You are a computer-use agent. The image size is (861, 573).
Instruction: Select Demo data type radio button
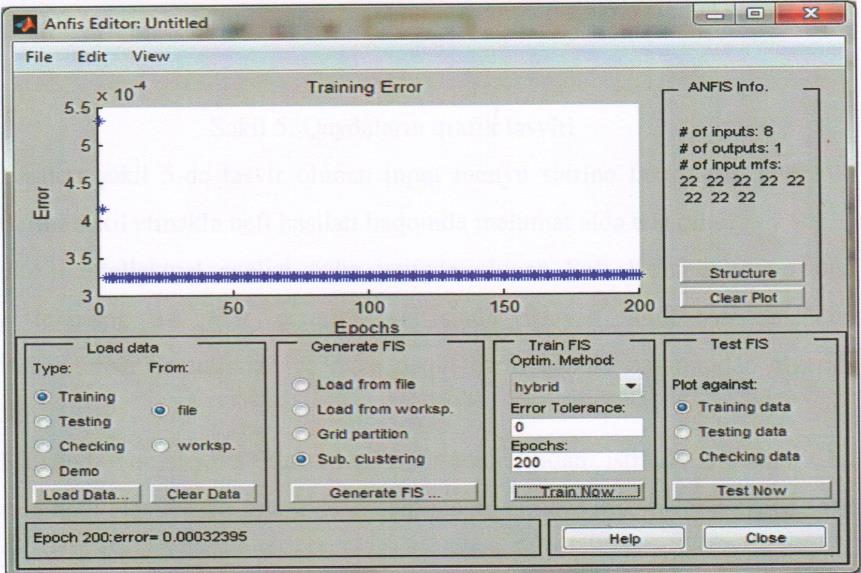tap(42, 471)
